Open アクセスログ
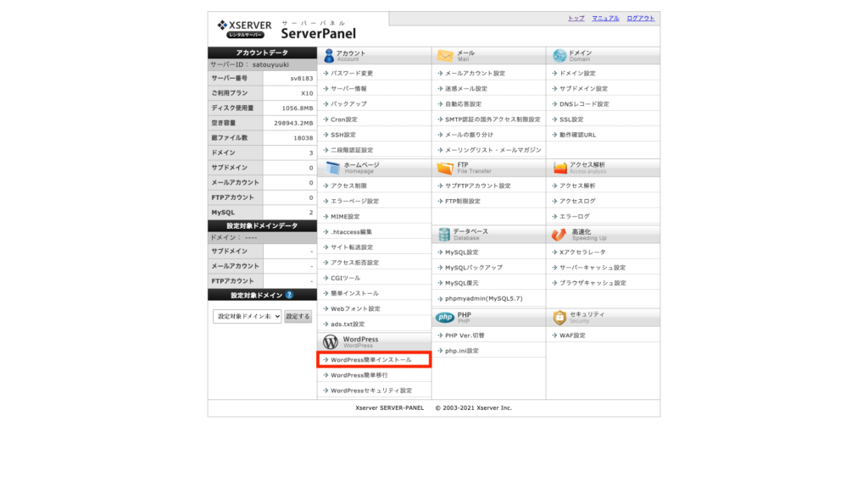868x488 pixels. coord(577,202)
